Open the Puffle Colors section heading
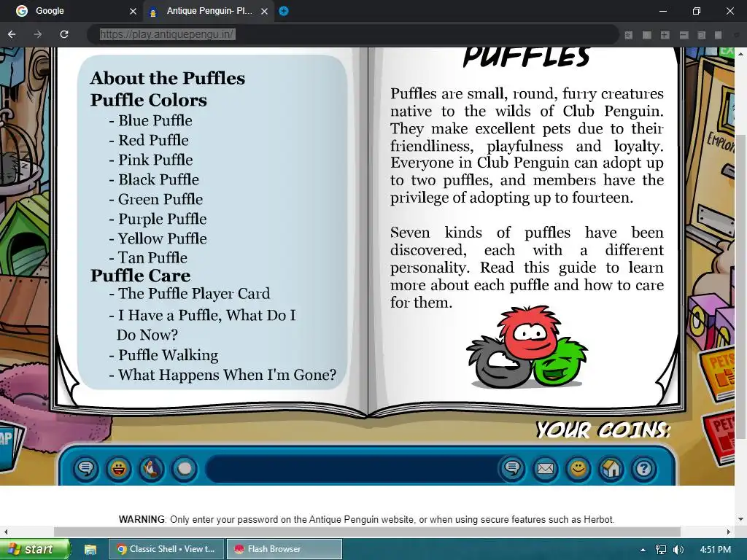The image size is (747, 560). 149,100
